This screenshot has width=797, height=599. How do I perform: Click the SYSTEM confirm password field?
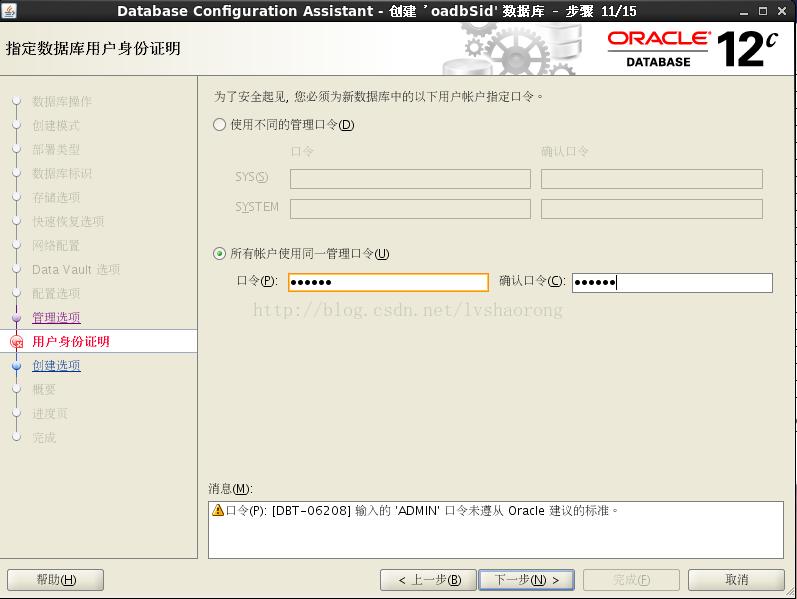tap(652, 208)
